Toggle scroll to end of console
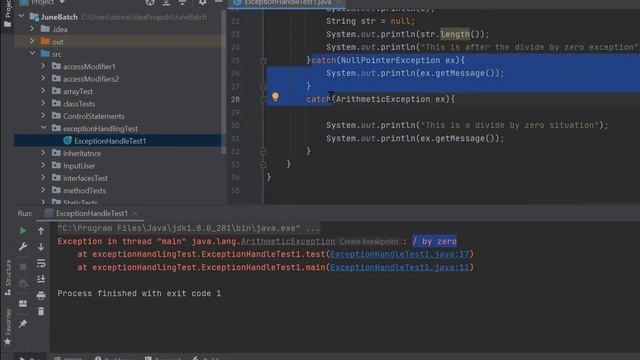Image resolution: width=640 pixels, height=360 pixels. (41, 279)
